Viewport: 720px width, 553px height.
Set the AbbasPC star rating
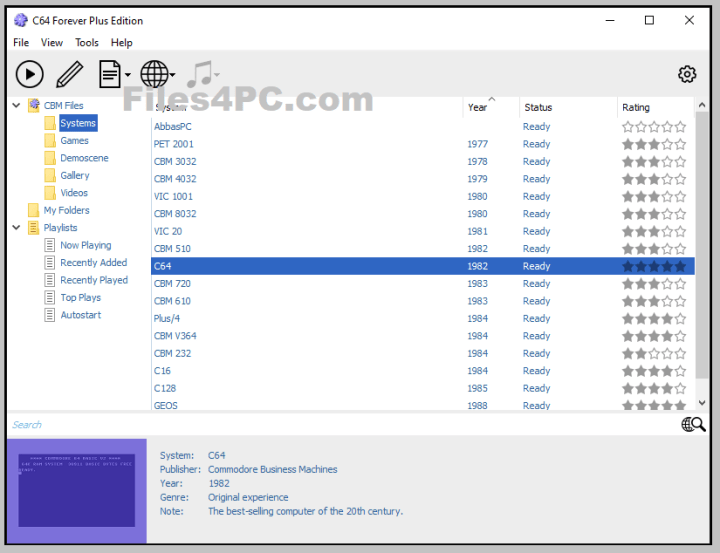coord(654,127)
